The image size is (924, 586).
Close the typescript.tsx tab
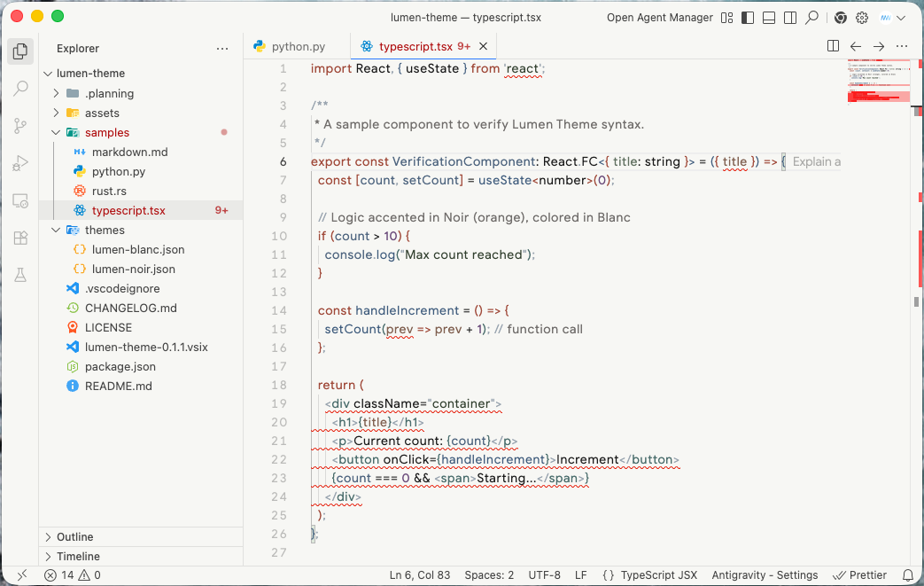pyautogui.click(x=483, y=46)
